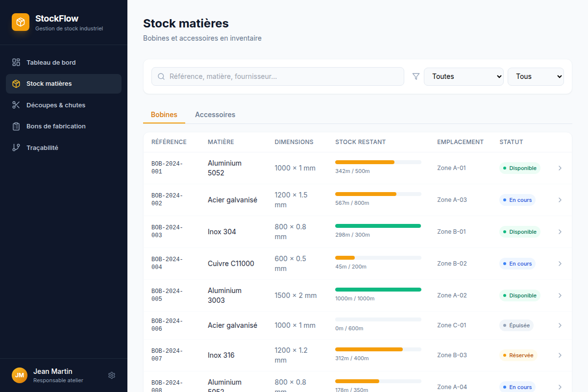
Task: Expand row BOB-2024-003 with its chevron
Action: pyautogui.click(x=560, y=232)
